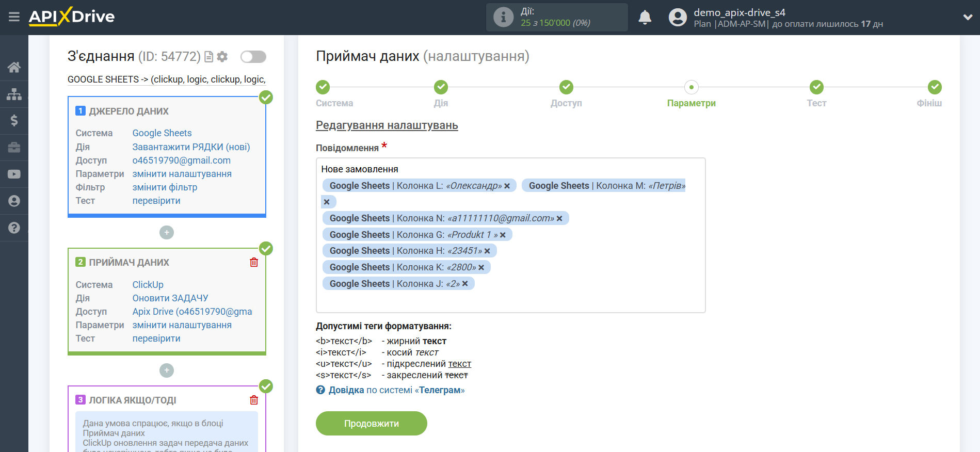Image resolution: width=980 pixels, height=452 pixels.
Task: Remove the Колонка G Produkt 1 tag
Action: (x=503, y=235)
